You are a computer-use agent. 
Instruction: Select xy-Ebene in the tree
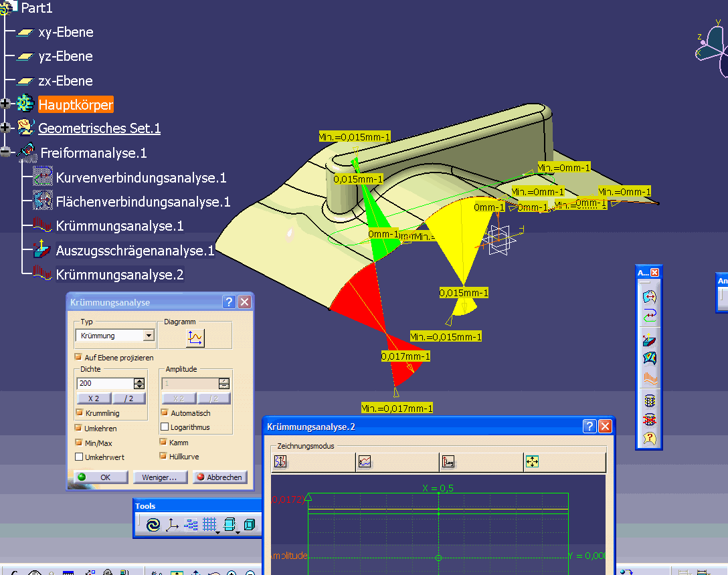coord(66,32)
